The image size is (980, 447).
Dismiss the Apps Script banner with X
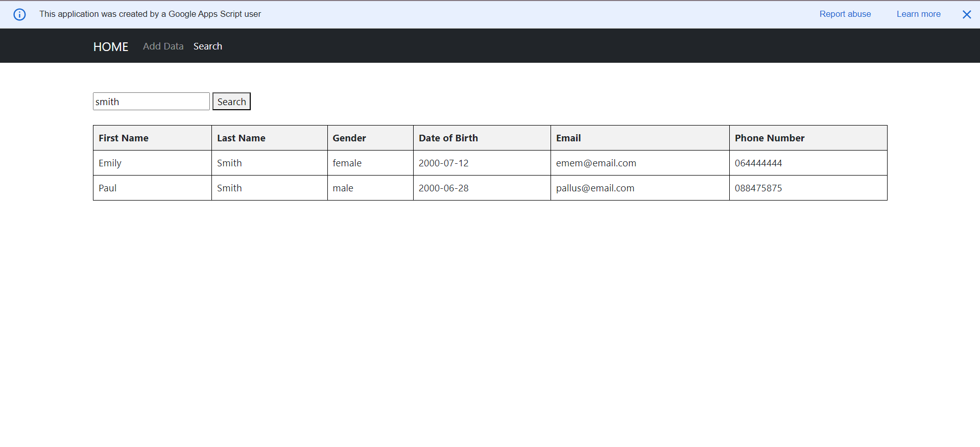click(966, 14)
